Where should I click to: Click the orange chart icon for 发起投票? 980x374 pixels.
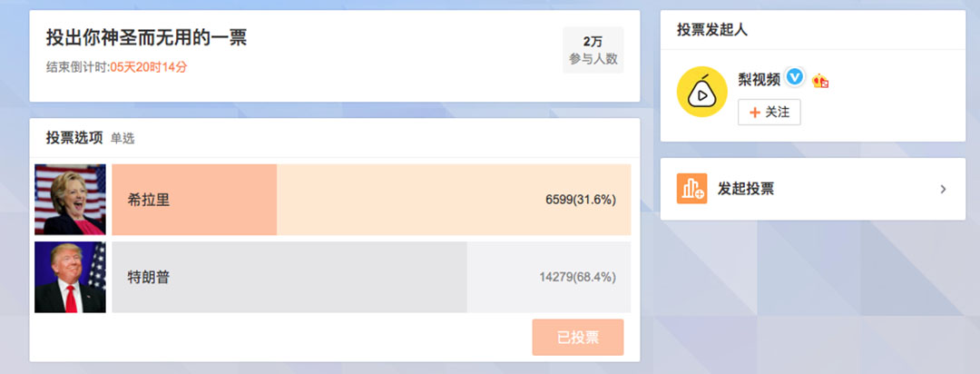(691, 189)
